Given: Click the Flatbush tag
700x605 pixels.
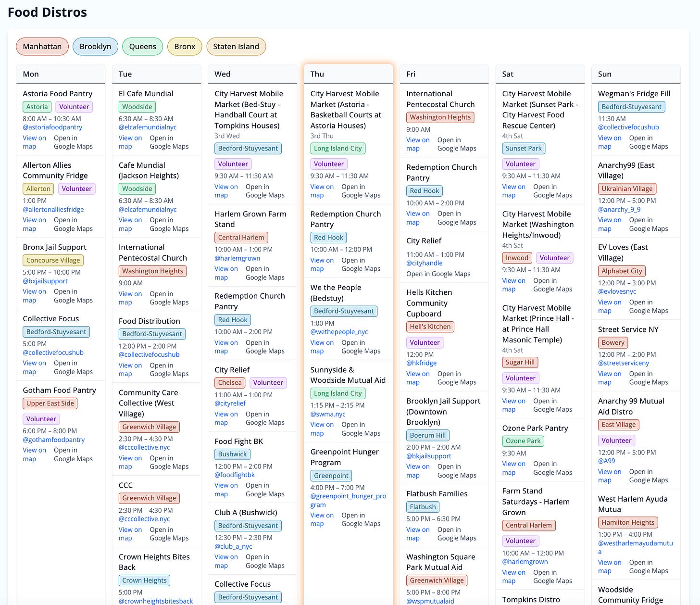Looking at the screenshot, I should [x=423, y=507].
